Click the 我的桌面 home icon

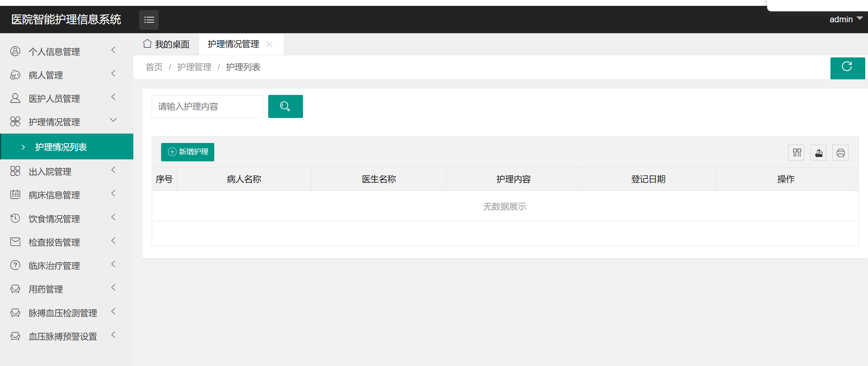click(x=147, y=43)
